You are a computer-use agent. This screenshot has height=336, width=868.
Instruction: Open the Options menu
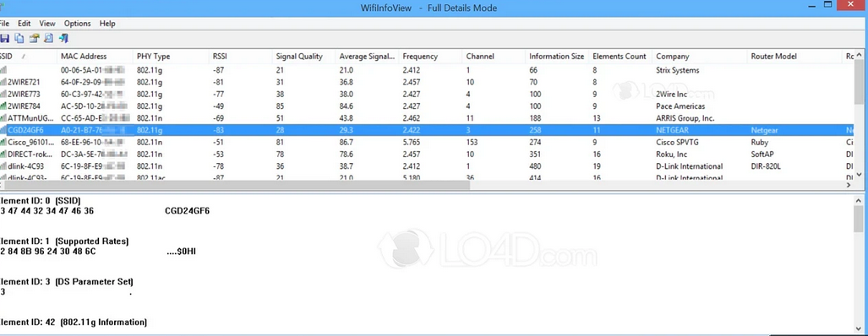point(78,23)
